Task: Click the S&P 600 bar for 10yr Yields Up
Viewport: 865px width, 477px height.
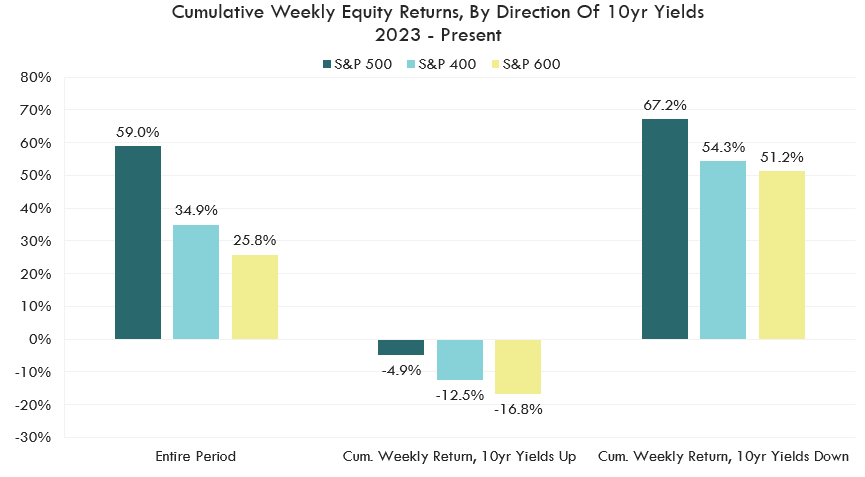Action: [x=518, y=366]
